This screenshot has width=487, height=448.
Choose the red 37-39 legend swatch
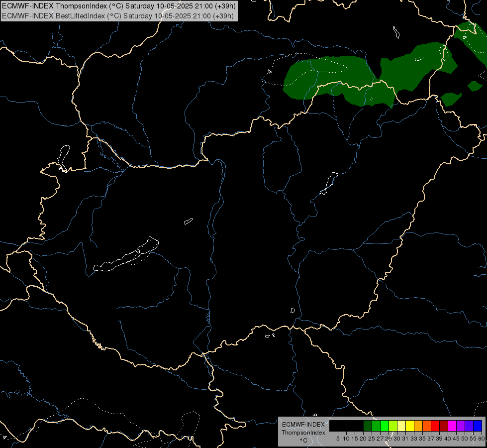point(435,426)
